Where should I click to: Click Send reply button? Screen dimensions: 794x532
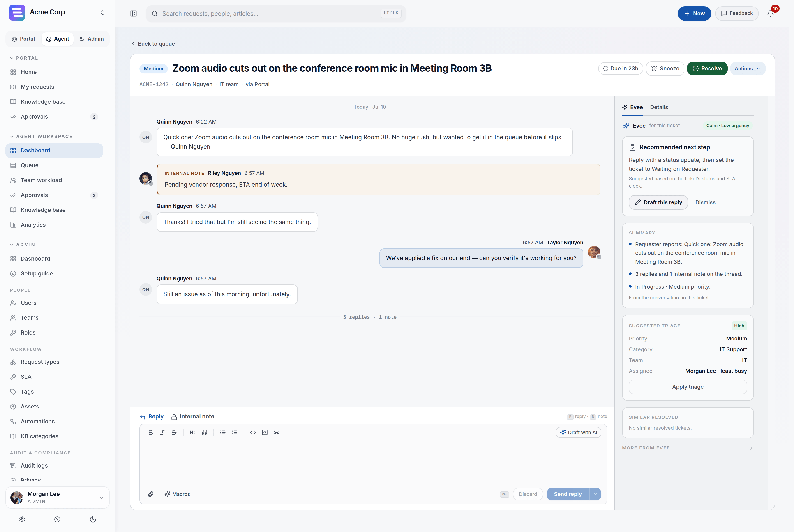568,494
